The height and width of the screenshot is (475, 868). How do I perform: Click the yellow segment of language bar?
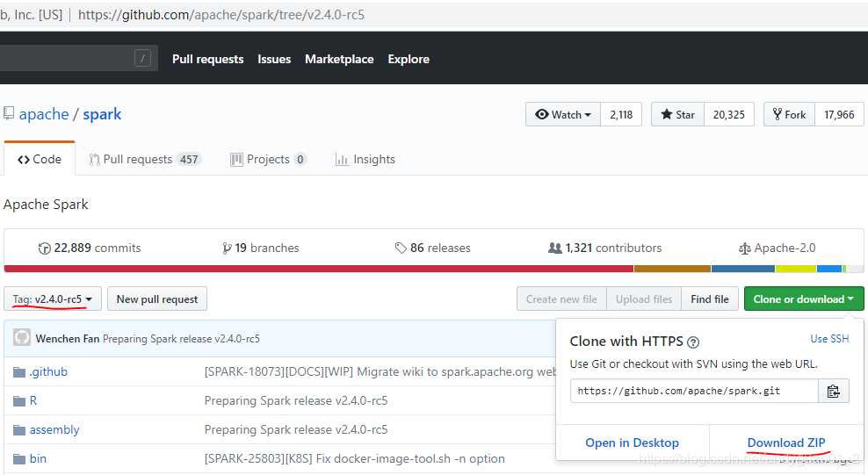tap(795, 269)
